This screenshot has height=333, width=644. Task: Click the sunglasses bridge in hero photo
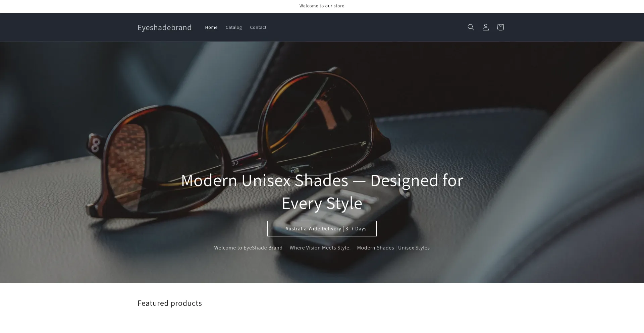point(245,158)
